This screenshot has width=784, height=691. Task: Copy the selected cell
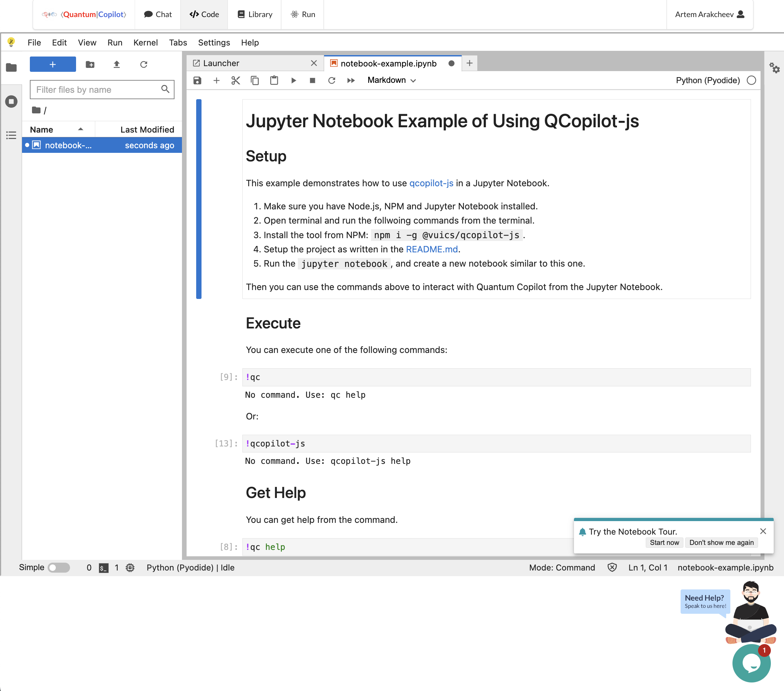click(x=255, y=80)
